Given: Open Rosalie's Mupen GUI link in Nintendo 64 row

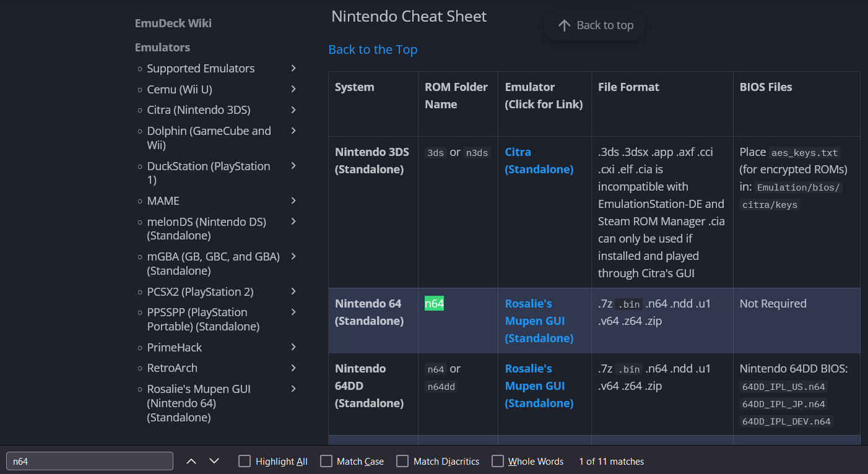Looking at the screenshot, I should coord(539,321).
